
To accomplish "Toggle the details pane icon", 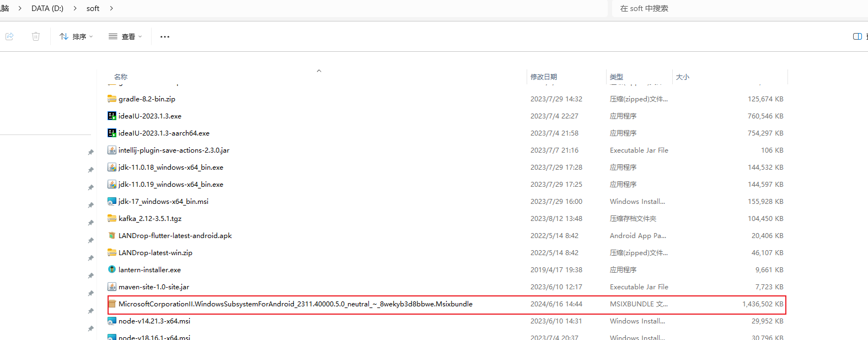I will click(x=858, y=36).
